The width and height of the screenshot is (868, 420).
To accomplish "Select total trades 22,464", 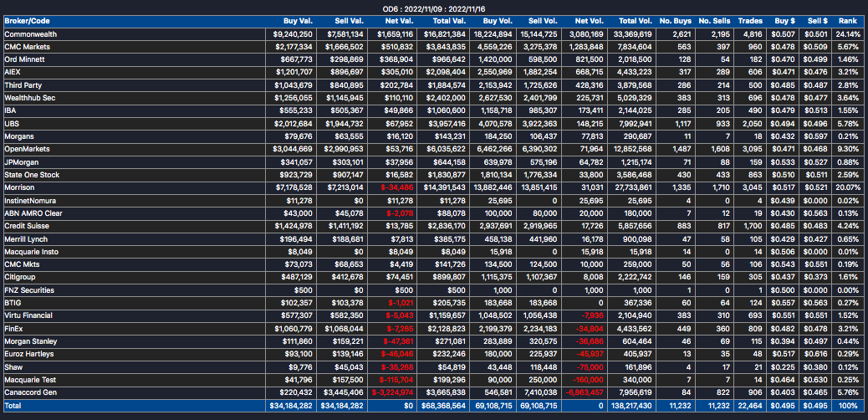I will 751,406.
